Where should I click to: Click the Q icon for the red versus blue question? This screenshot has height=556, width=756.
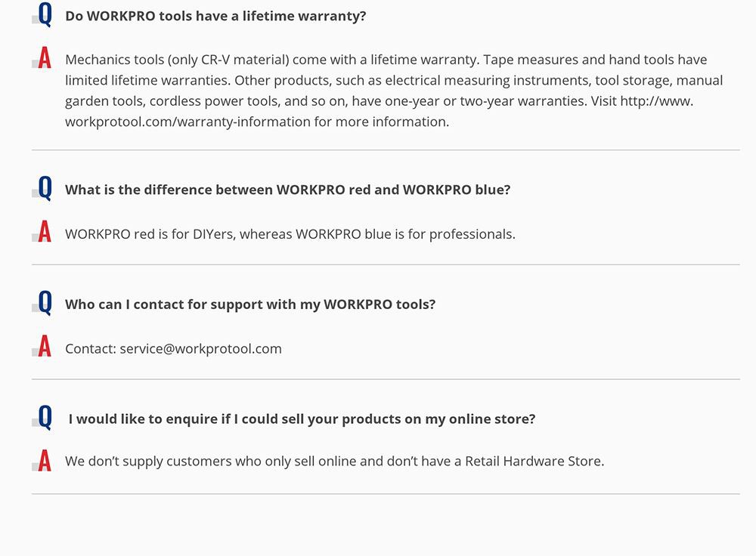tap(45, 189)
